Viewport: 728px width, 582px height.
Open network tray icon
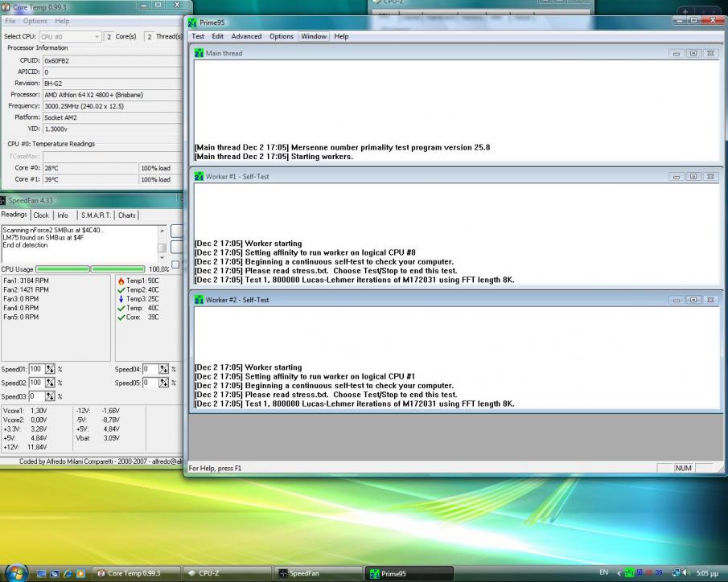(x=677, y=573)
